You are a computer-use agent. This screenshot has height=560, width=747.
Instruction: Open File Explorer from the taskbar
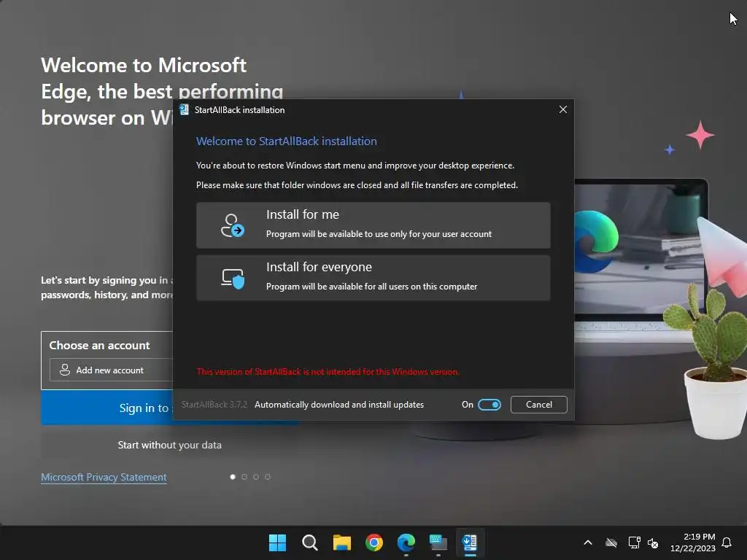[342, 542]
